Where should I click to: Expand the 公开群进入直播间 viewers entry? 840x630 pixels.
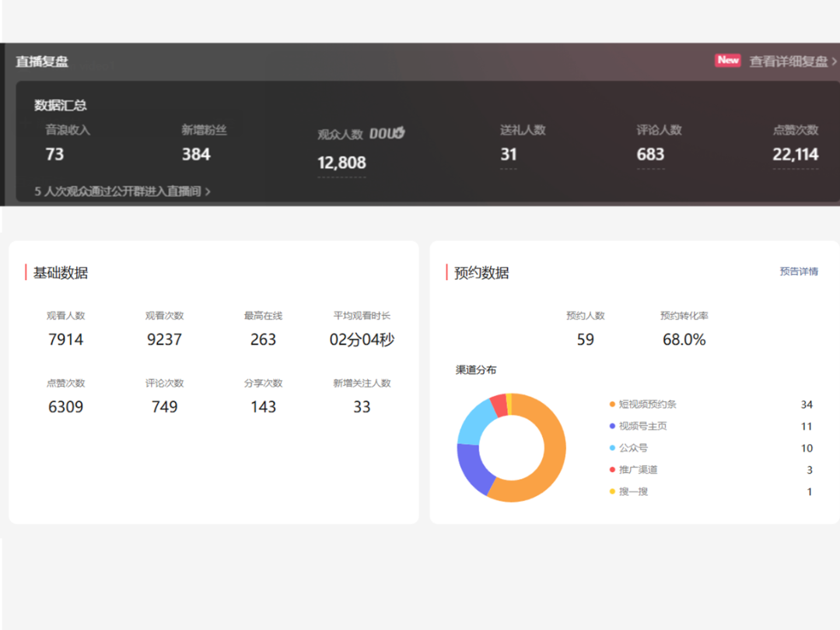pyautogui.click(x=122, y=191)
